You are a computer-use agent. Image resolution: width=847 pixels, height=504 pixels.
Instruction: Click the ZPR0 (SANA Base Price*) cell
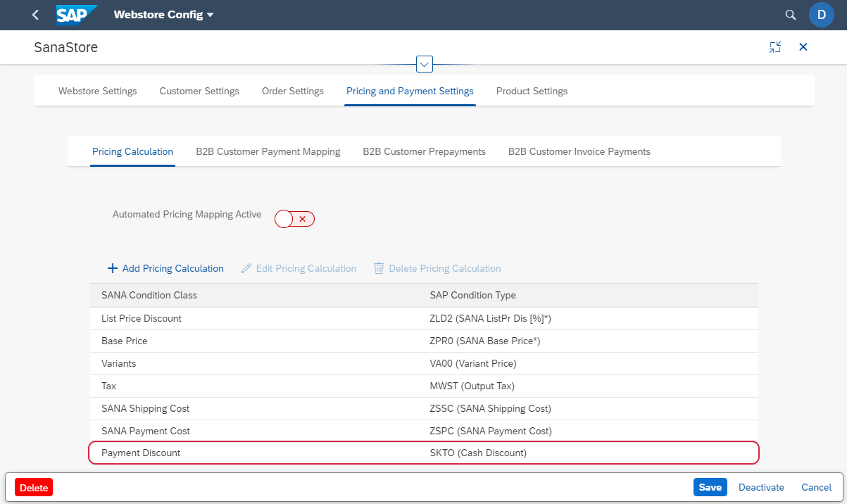(485, 341)
